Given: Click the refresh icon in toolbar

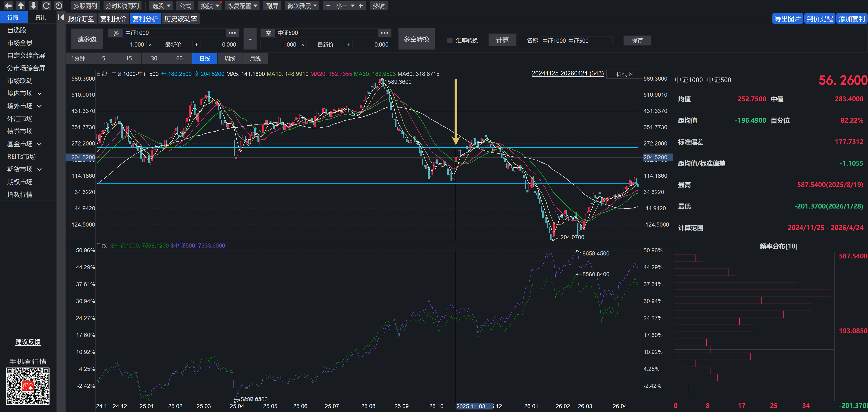Looking at the screenshot, I should [x=46, y=6].
